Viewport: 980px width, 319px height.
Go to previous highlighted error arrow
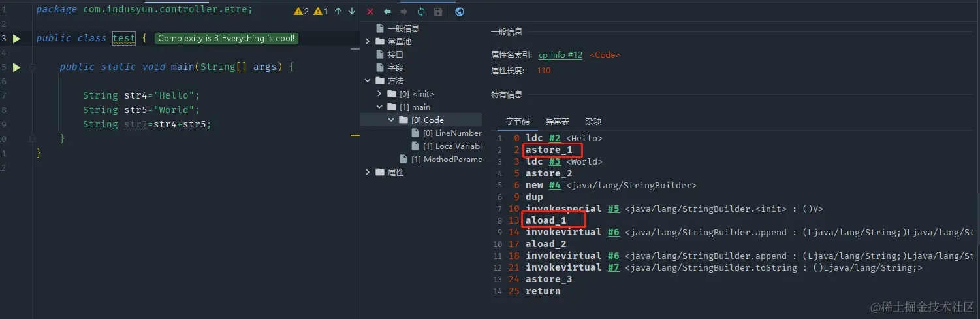pos(338,11)
